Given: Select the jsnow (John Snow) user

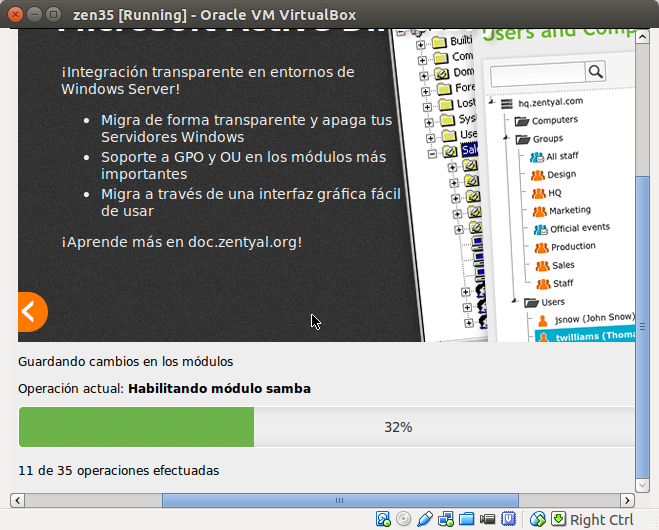Looking at the screenshot, I should [x=594, y=319].
